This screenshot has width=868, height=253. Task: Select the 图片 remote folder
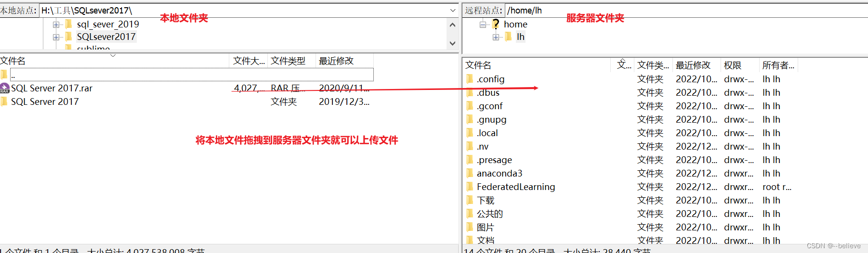[486, 227]
